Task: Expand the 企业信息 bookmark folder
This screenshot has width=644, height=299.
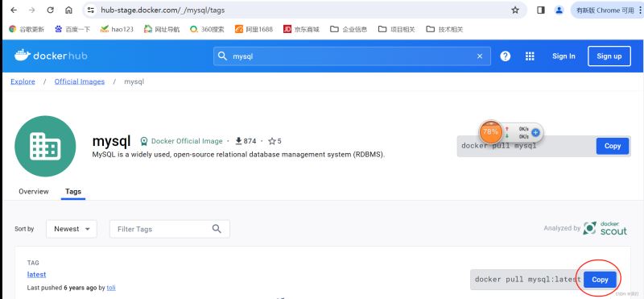Action: [x=349, y=29]
